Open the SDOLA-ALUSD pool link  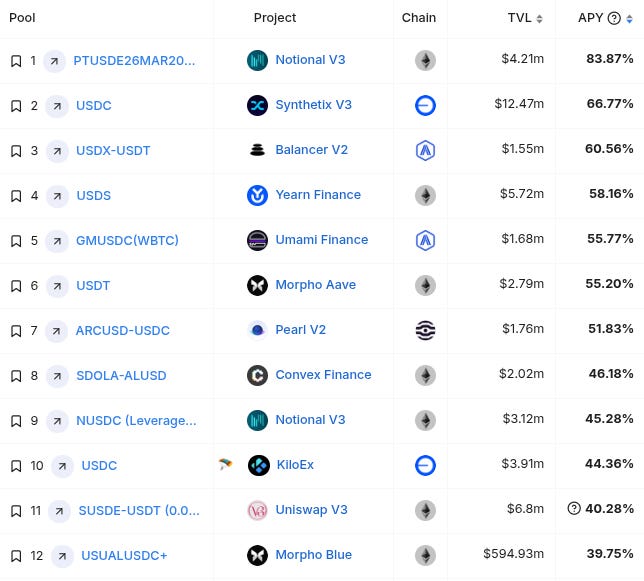[x=121, y=376]
